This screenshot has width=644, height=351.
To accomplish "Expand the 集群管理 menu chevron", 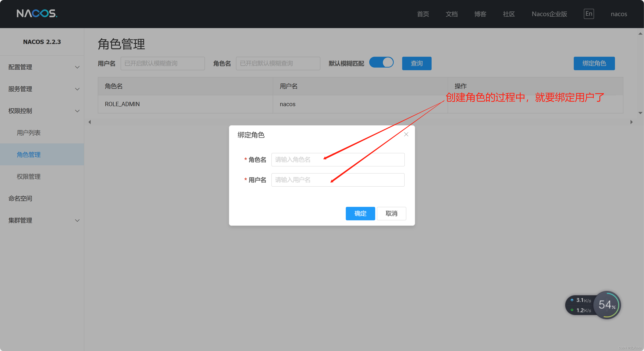I will click(77, 220).
